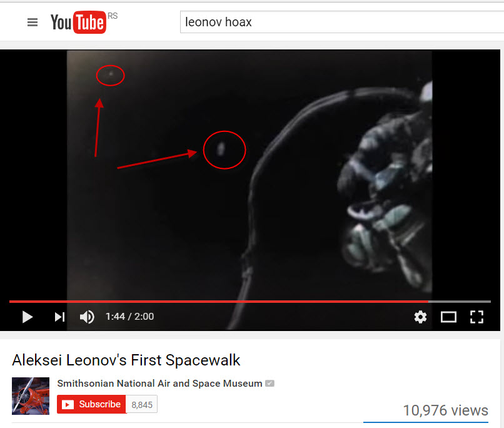The width and height of the screenshot is (504, 428).
Task: Mute the video volume
Action: click(87, 317)
